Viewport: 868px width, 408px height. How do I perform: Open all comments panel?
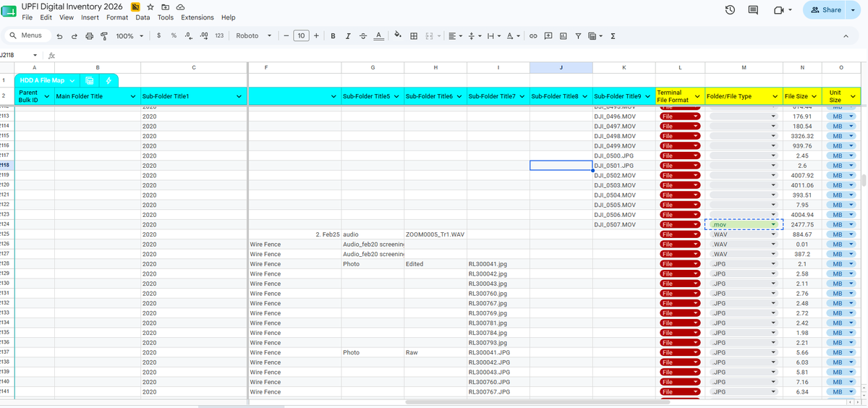753,10
